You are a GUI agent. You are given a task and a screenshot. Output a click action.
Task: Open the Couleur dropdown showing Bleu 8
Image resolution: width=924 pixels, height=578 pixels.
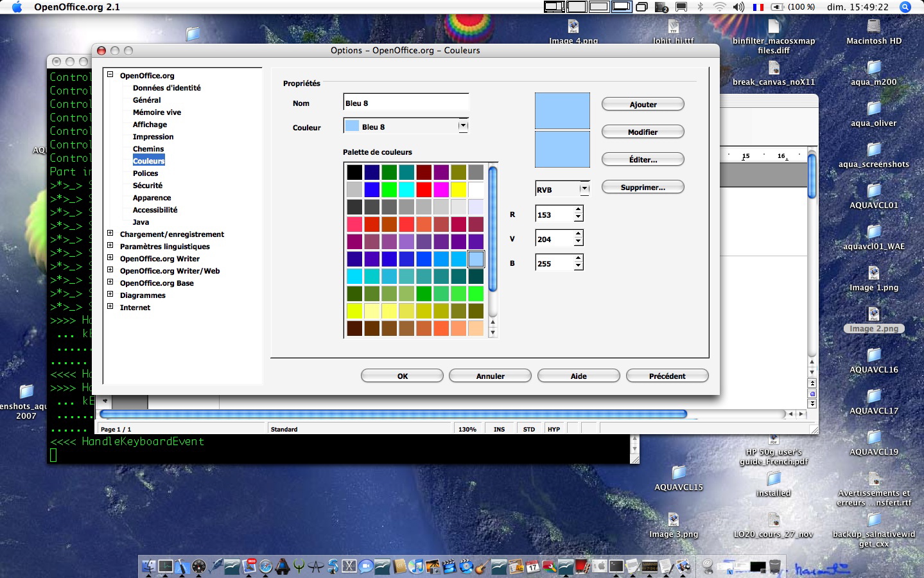(x=463, y=127)
